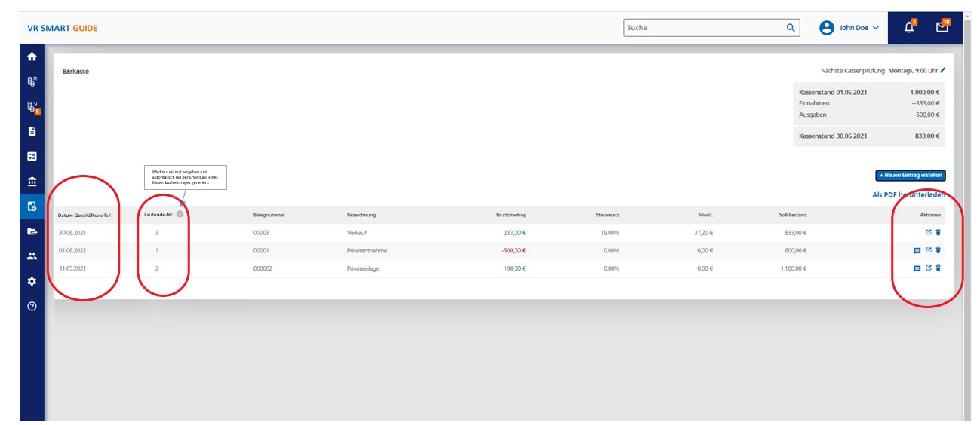Sort by Belegnummer column header

pos(269,215)
